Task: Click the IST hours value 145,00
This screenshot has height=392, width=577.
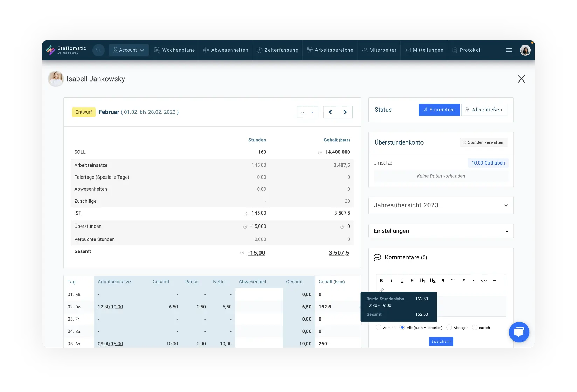Action: pyautogui.click(x=259, y=213)
